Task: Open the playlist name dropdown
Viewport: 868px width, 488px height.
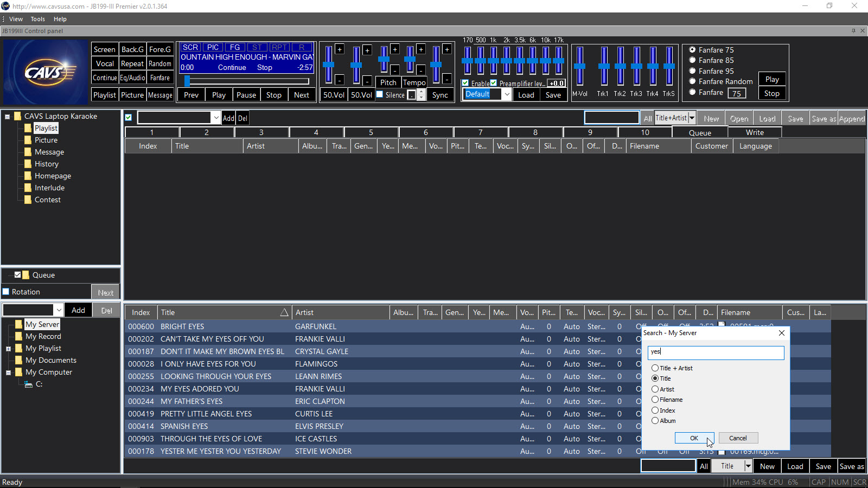Action: coord(216,118)
